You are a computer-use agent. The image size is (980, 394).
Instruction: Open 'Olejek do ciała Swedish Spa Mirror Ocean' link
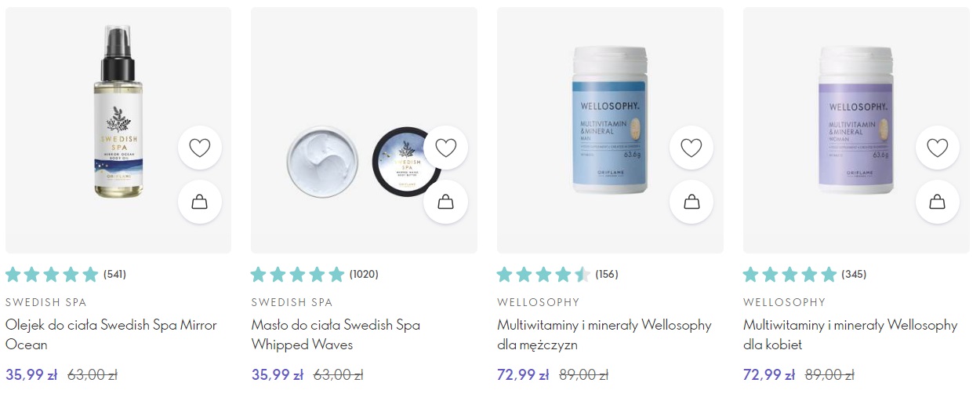[111, 334]
